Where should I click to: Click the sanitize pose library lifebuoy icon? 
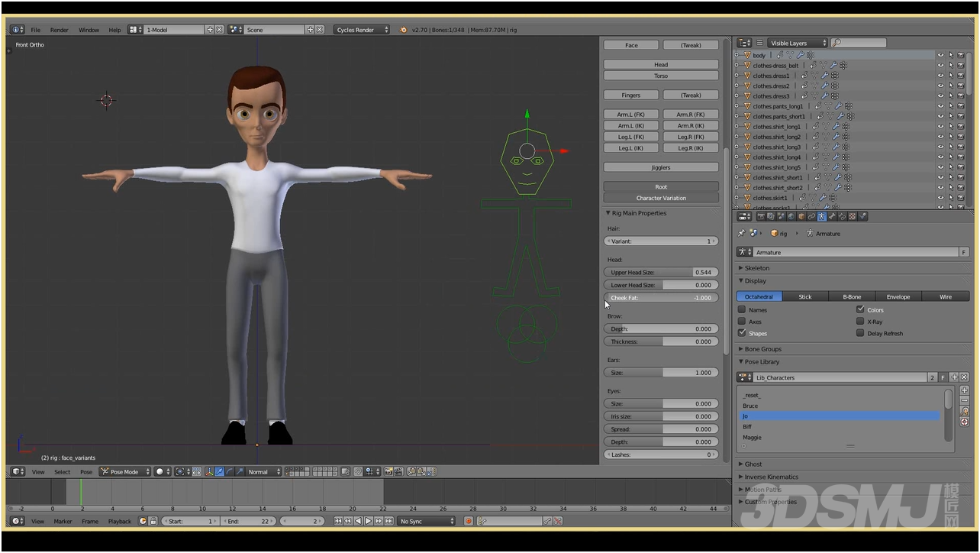[x=965, y=422]
